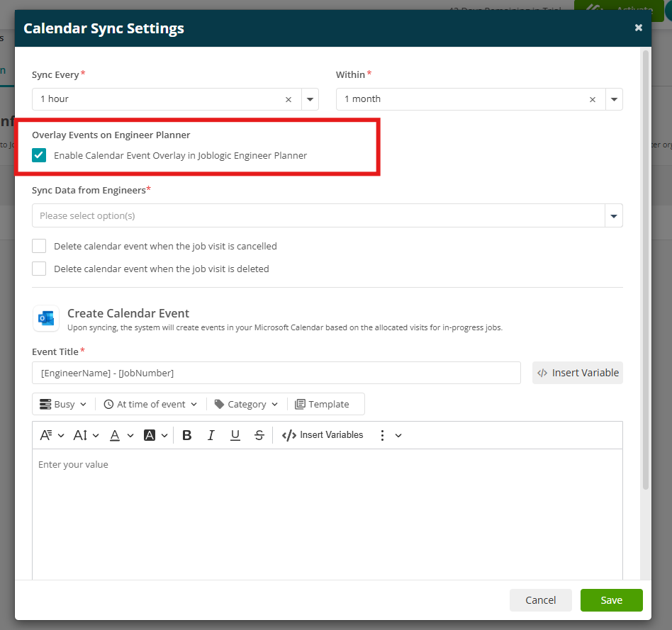Expand the chevron next to more options
This screenshot has height=630, width=672.
click(x=398, y=435)
